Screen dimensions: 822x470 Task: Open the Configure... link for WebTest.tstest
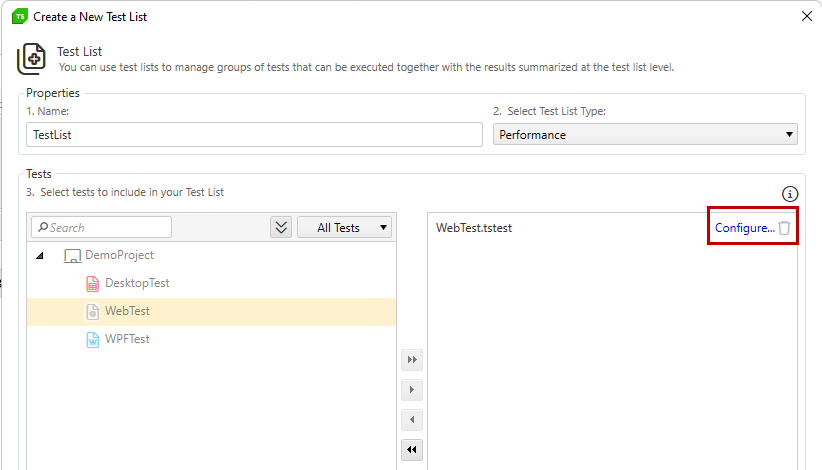coord(744,228)
